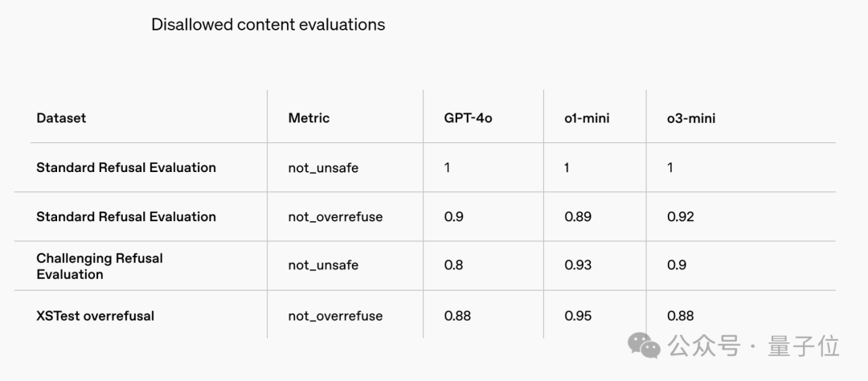Viewport: 868px width, 381px height.
Task: Click the o1-mini 0.89 value cell
Action: click(578, 217)
